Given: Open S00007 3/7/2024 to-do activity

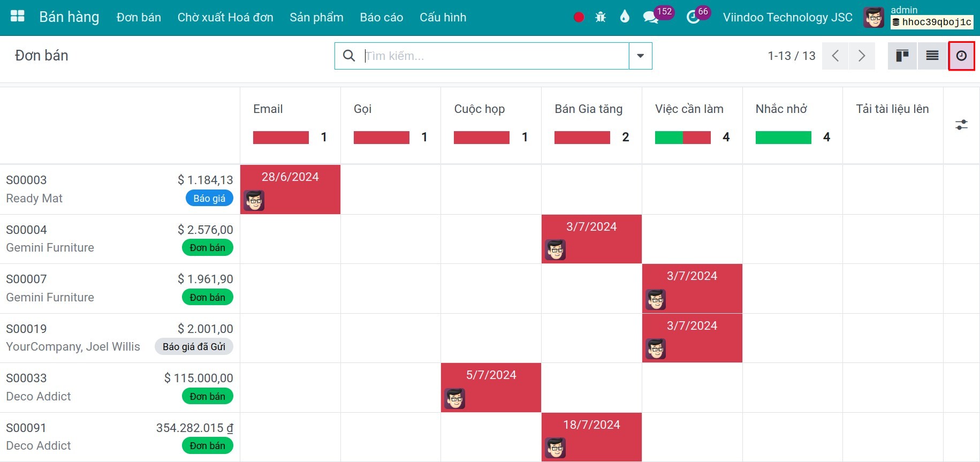Looking at the screenshot, I should [x=692, y=289].
